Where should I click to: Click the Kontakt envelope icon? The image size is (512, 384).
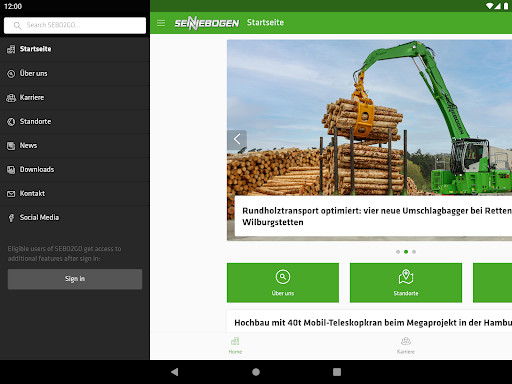click(x=11, y=194)
